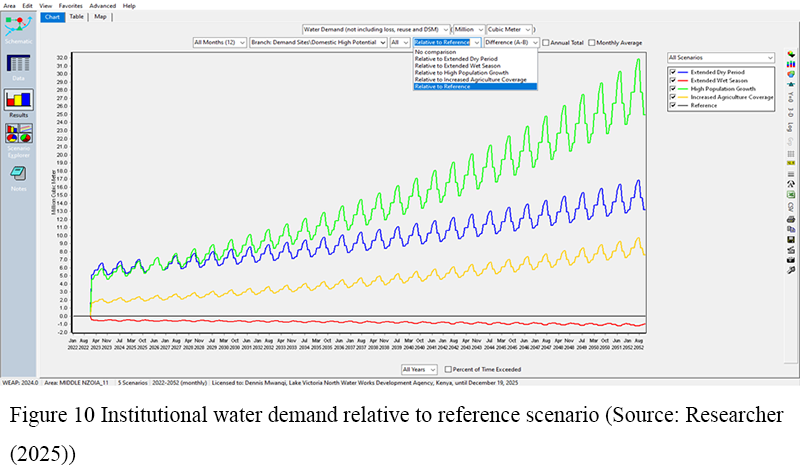Click the Results view icon
Viewport: 800px width, 475px height.
click(19, 101)
